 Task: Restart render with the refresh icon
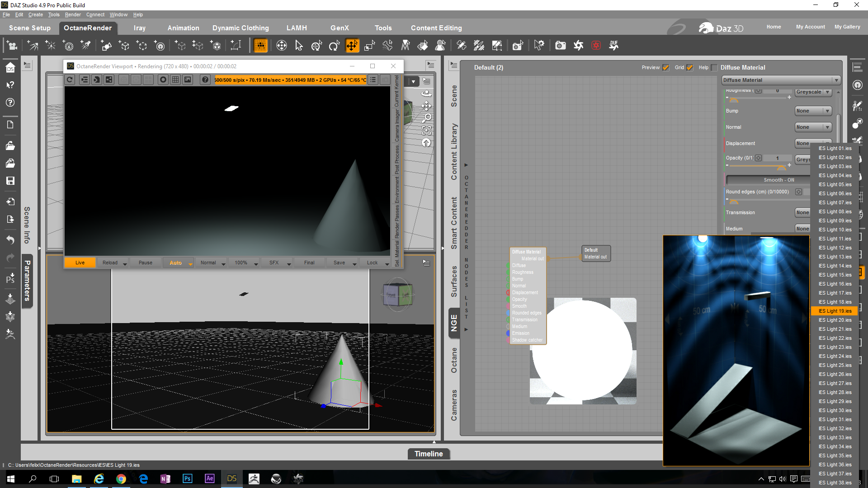70,80
